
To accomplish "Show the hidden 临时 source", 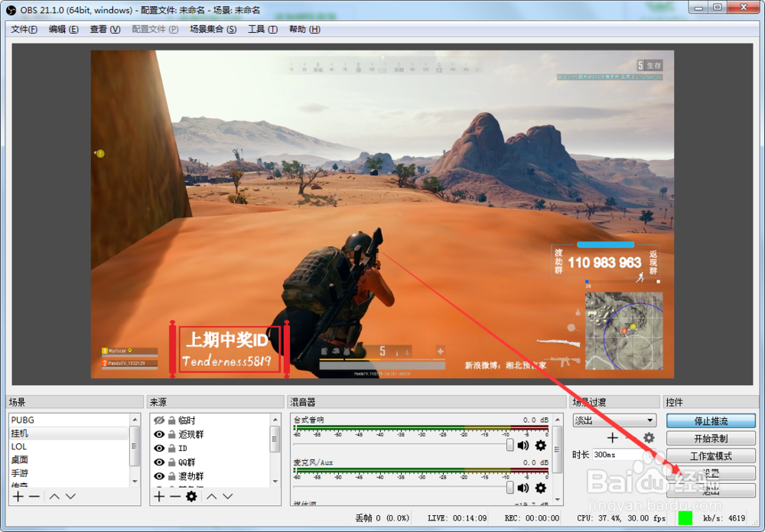I will click(159, 420).
